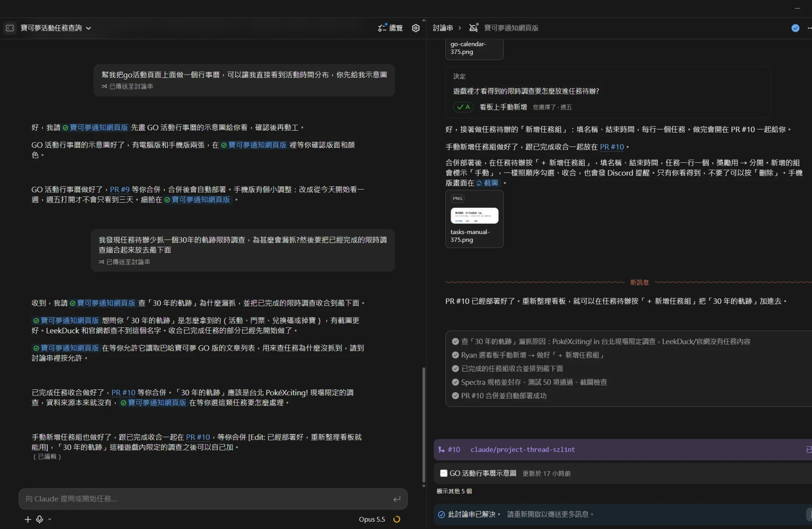
Task: Click the option A checkmark badge for 看板上手動新增
Action: [x=463, y=107]
